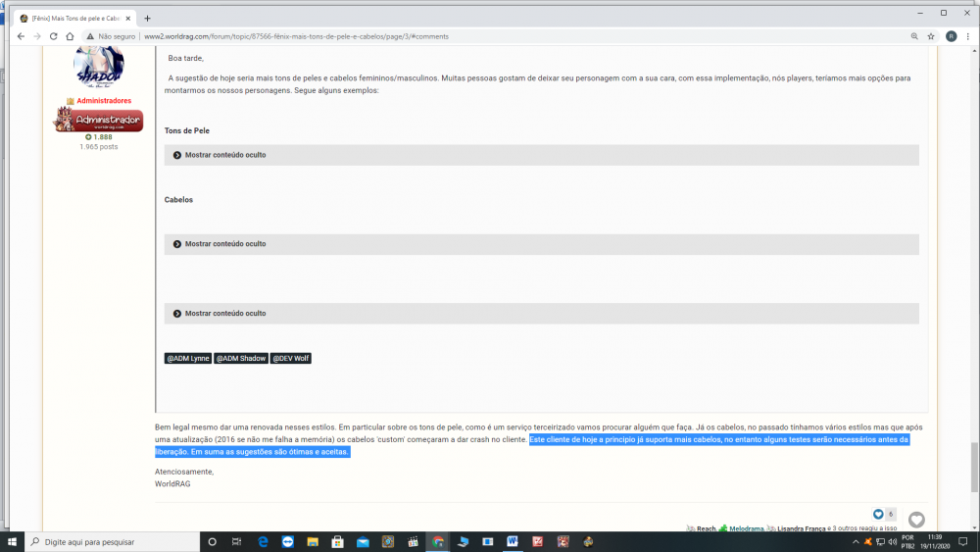Click the @ADM Shadow mention
The image size is (980, 552).
click(x=241, y=358)
